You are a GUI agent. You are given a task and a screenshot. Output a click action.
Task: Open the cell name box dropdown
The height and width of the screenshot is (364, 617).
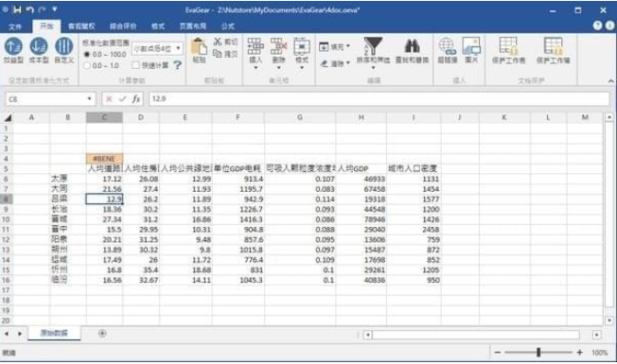pyautogui.click(x=89, y=98)
